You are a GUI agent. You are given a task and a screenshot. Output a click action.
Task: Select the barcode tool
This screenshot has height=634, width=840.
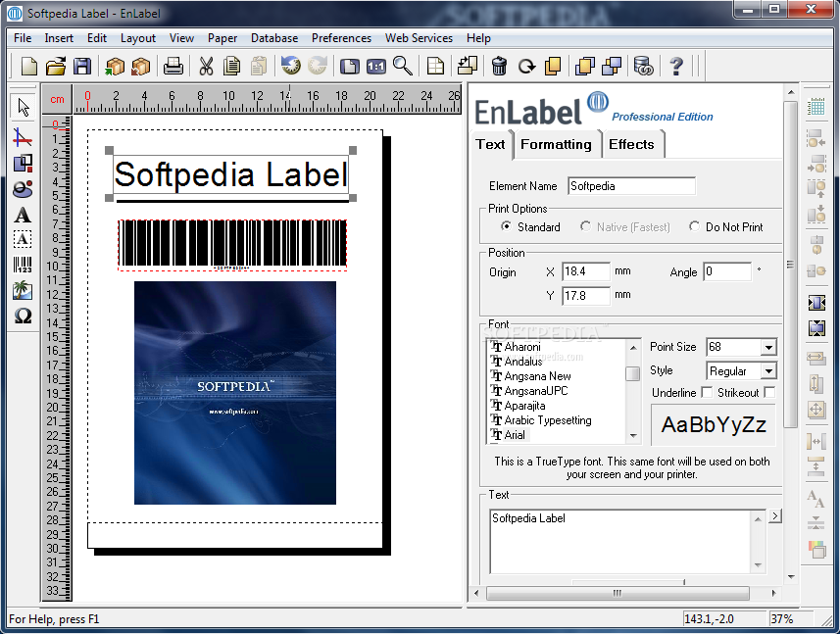pyautogui.click(x=23, y=265)
